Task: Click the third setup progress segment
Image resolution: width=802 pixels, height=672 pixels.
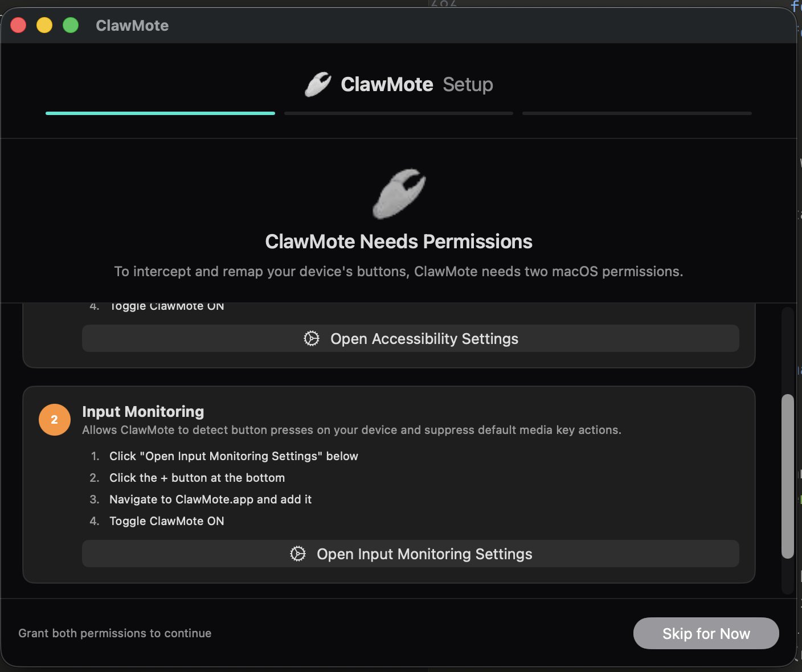Action: tap(637, 113)
